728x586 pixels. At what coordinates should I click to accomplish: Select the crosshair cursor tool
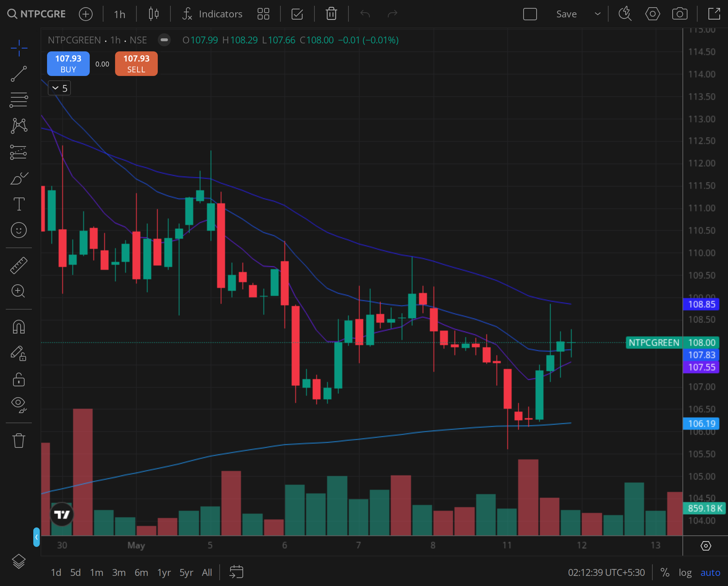(19, 48)
